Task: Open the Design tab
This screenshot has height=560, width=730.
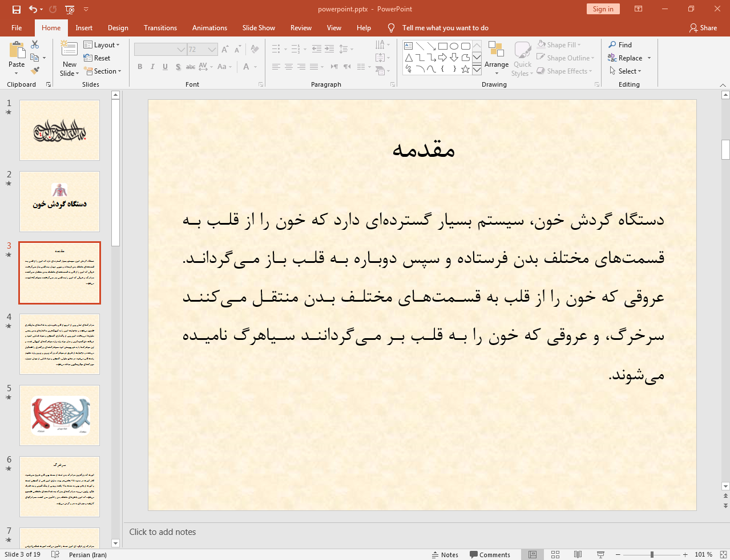Action: [118, 28]
